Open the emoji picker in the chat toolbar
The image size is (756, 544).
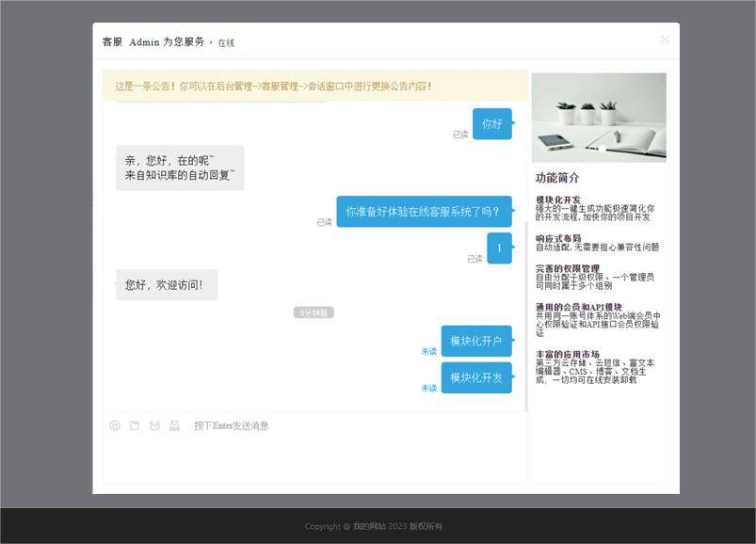tap(114, 425)
